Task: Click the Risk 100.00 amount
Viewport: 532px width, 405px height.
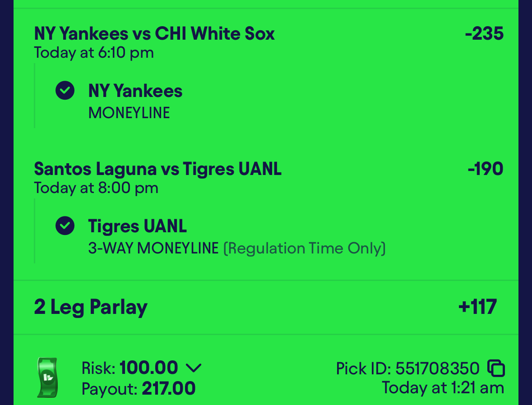Action: 148,368
